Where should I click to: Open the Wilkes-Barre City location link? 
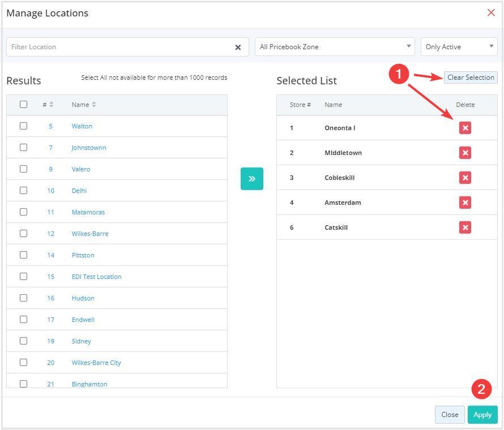click(x=96, y=363)
